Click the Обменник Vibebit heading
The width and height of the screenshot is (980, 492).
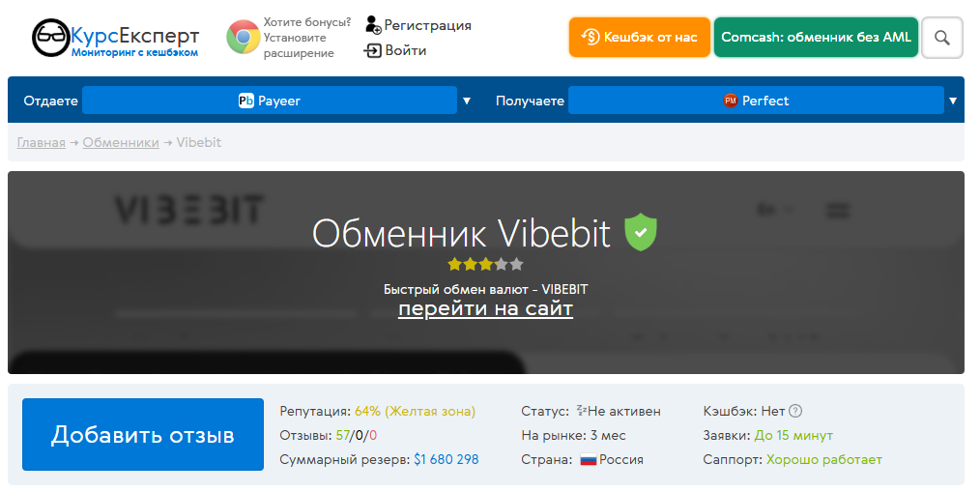(x=461, y=233)
